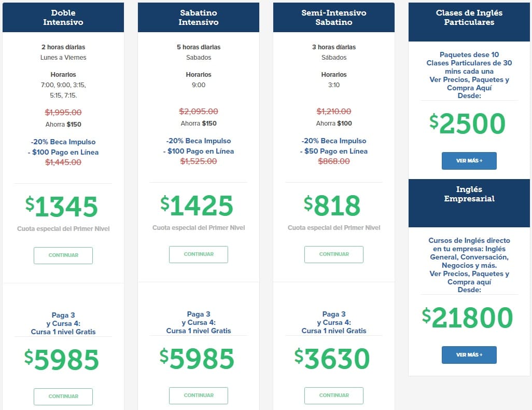Screen dimensions: 532x410
Task: Select the Sabatino Intensivo plan header
Action: pos(199,18)
